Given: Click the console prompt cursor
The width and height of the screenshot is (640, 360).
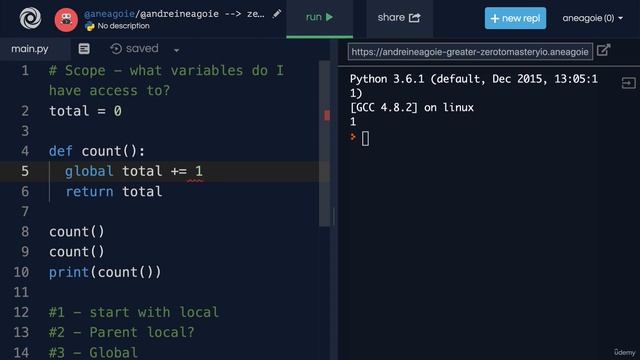Looking at the screenshot, I should (365, 139).
